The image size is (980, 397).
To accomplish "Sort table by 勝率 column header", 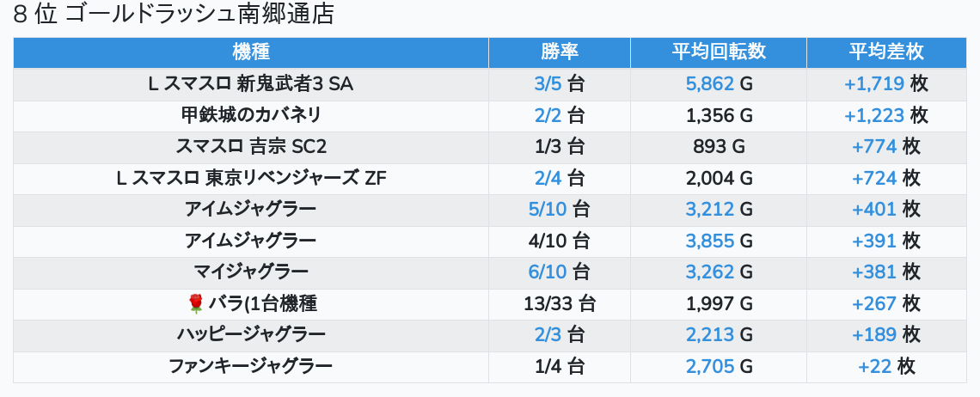I will [x=560, y=52].
